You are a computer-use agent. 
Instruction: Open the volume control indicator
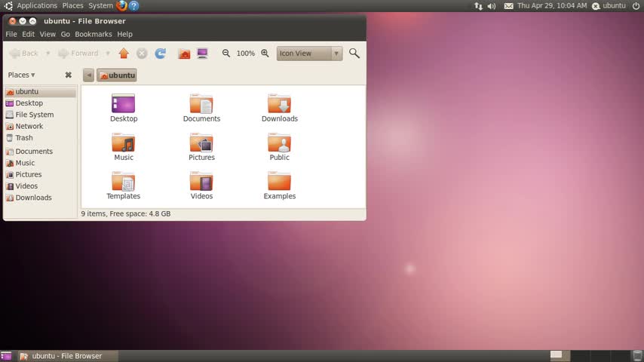tap(491, 6)
